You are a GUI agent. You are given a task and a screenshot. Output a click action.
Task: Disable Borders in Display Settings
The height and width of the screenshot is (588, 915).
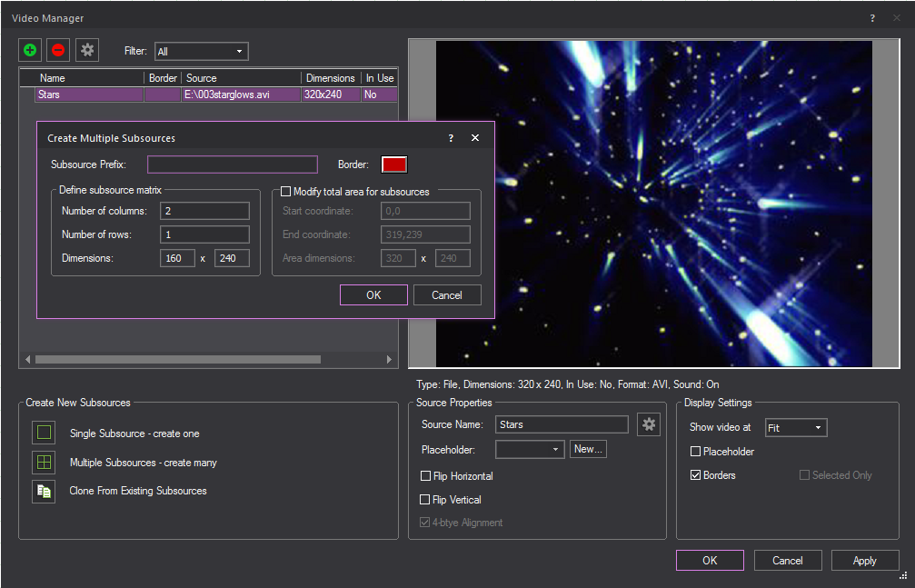tap(695, 474)
